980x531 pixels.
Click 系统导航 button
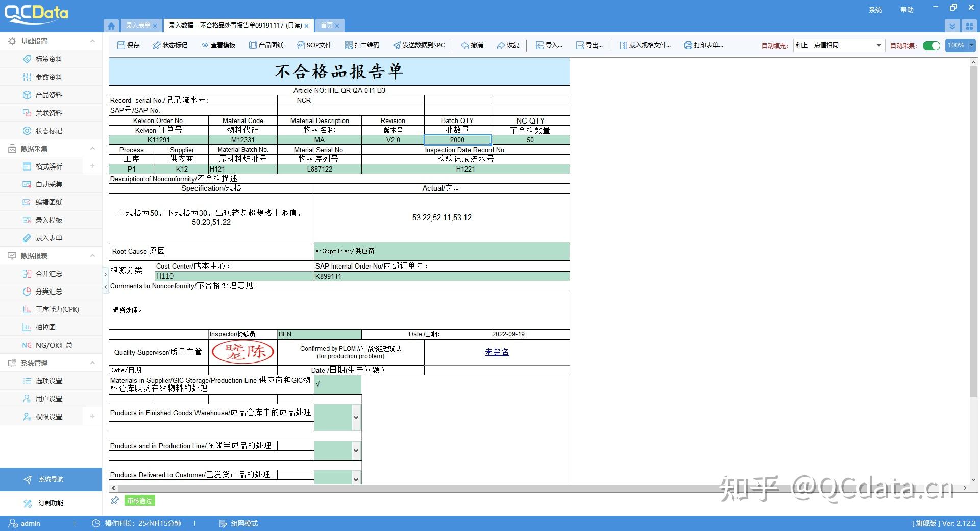pyautogui.click(x=51, y=479)
